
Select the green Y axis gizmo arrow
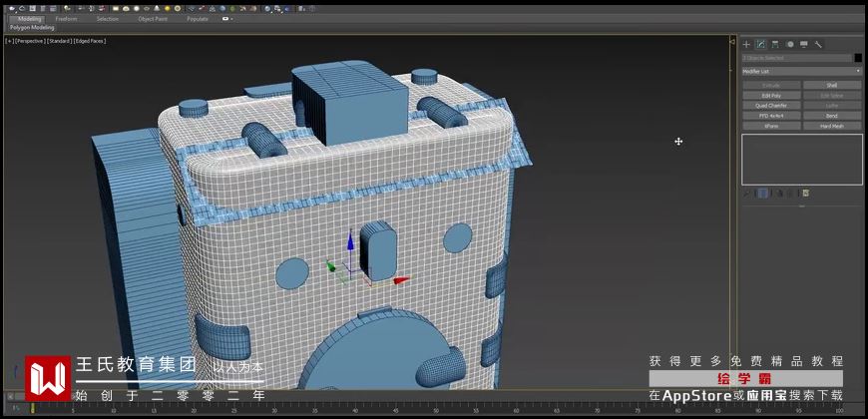coord(331,266)
